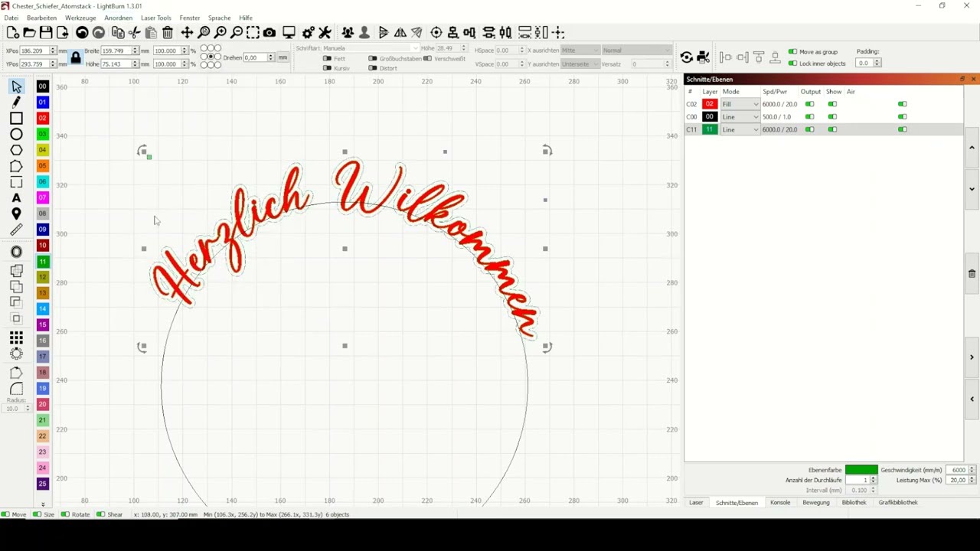Open device settings wrench icon

click(325, 32)
